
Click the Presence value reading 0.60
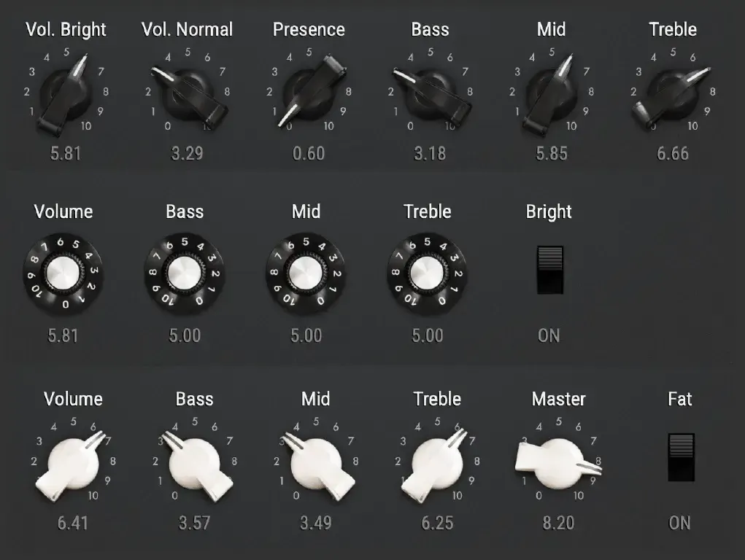click(x=307, y=153)
